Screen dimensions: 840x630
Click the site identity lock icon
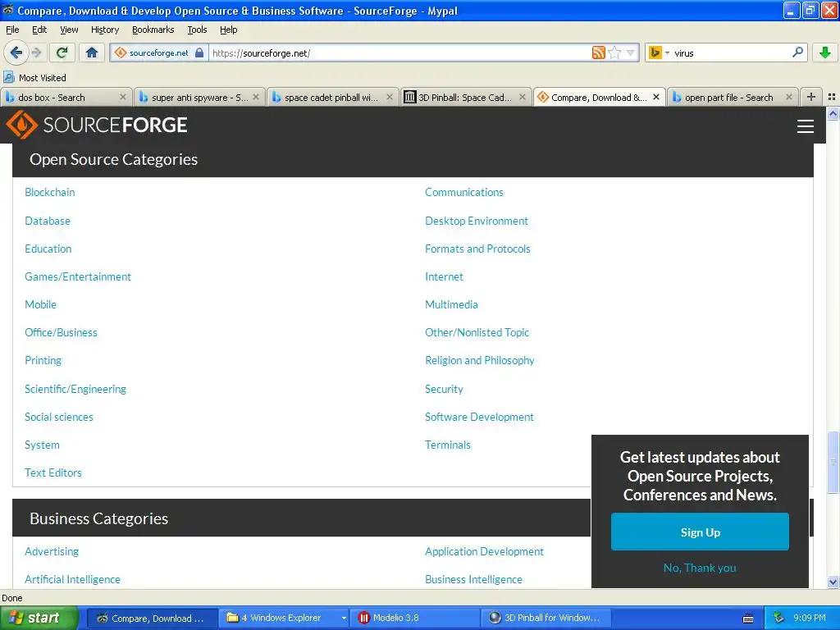(x=199, y=52)
